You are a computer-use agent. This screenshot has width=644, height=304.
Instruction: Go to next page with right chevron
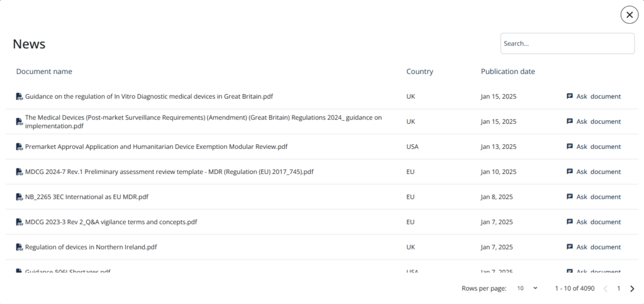632,288
